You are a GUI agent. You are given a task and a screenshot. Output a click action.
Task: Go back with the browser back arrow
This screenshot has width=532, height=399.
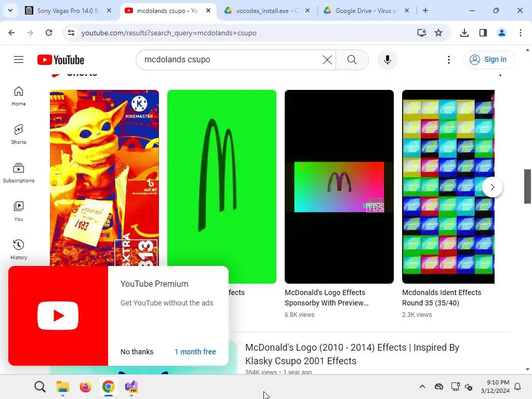coord(11,33)
